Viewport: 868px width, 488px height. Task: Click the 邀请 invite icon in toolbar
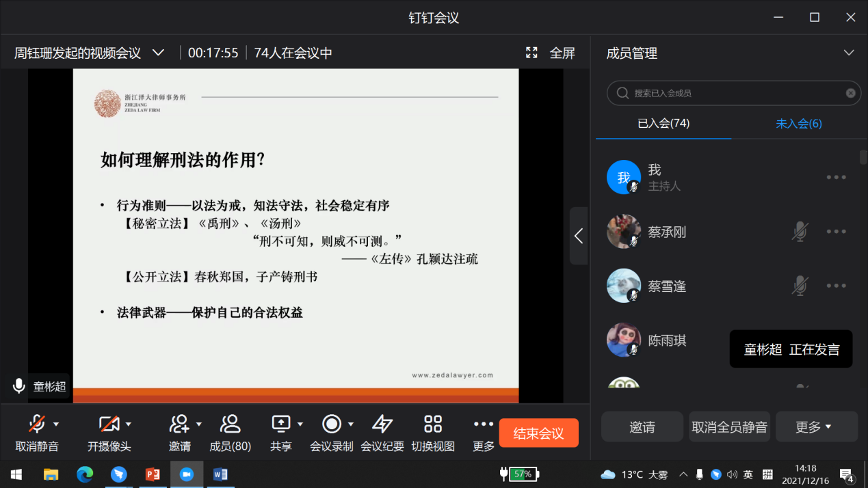pyautogui.click(x=179, y=424)
